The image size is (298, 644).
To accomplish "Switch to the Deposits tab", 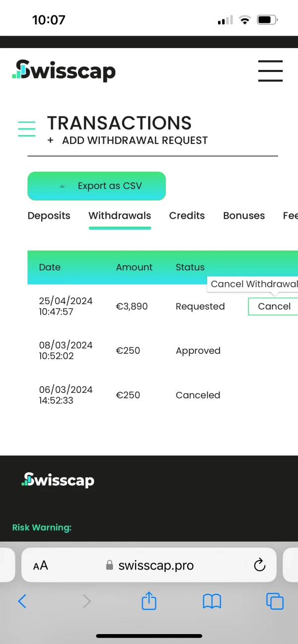I will (x=49, y=216).
